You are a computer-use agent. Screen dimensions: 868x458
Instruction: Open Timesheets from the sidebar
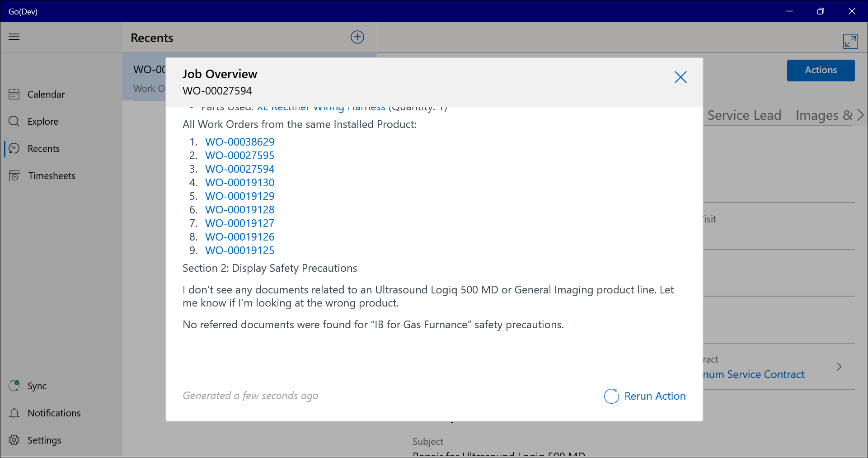pos(52,175)
